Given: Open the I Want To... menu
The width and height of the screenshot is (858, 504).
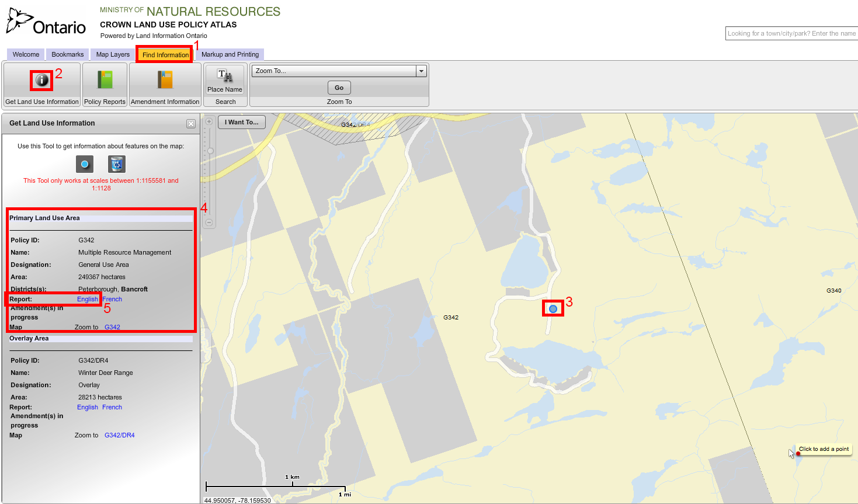Looking at the screenshot, I should (242, 122).
